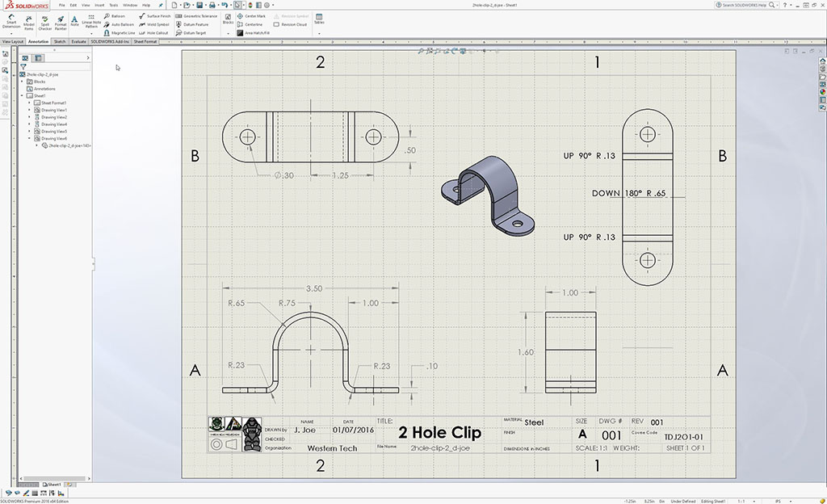Screen dimensions: 827x504
Task: Insert a Center Mark
Action: coord(254,16)
